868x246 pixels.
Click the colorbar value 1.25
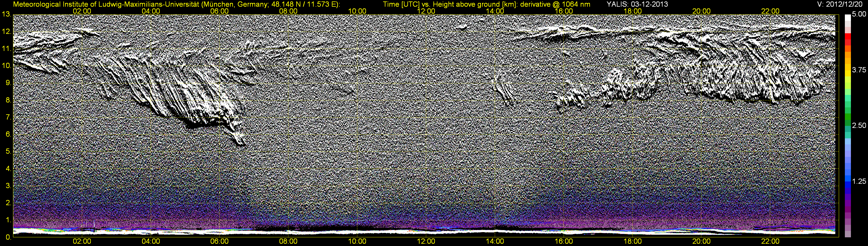tap(859, 181)
